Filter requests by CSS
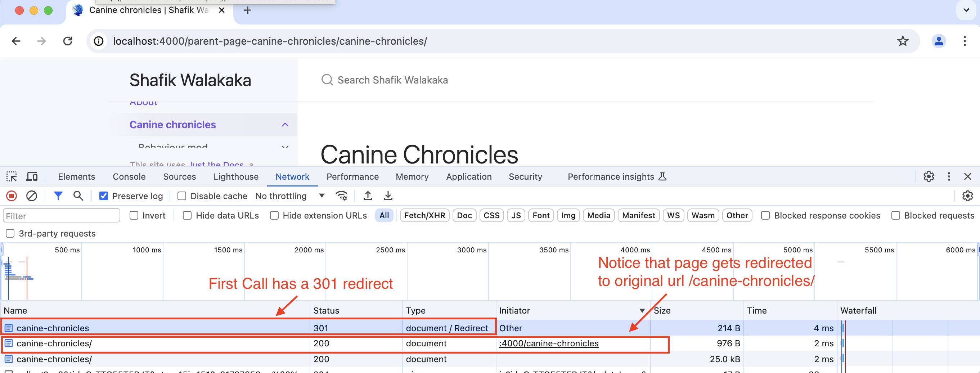 point(491,215)
